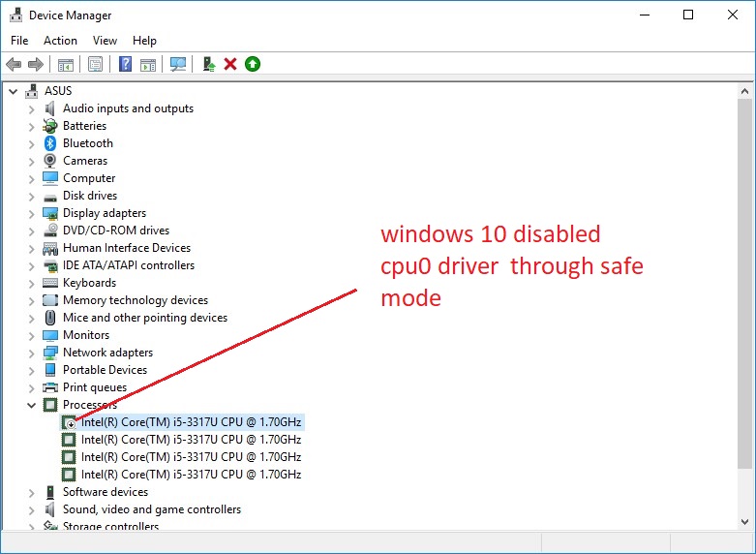Click the red X uninstall device icon
The image size is (756, 554).
(x=230, y=64)
